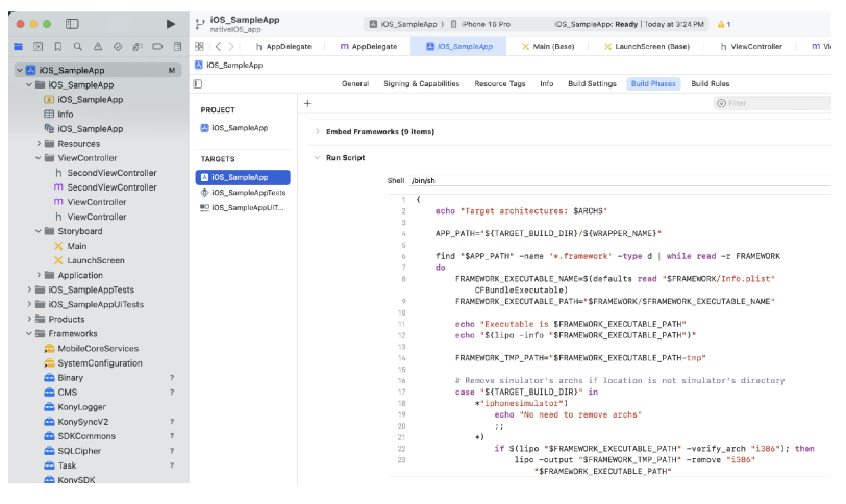Expand the iOS_SampleAppUITests group in navigator
This screenshot has width=846, height=504.
click(29, 304)
